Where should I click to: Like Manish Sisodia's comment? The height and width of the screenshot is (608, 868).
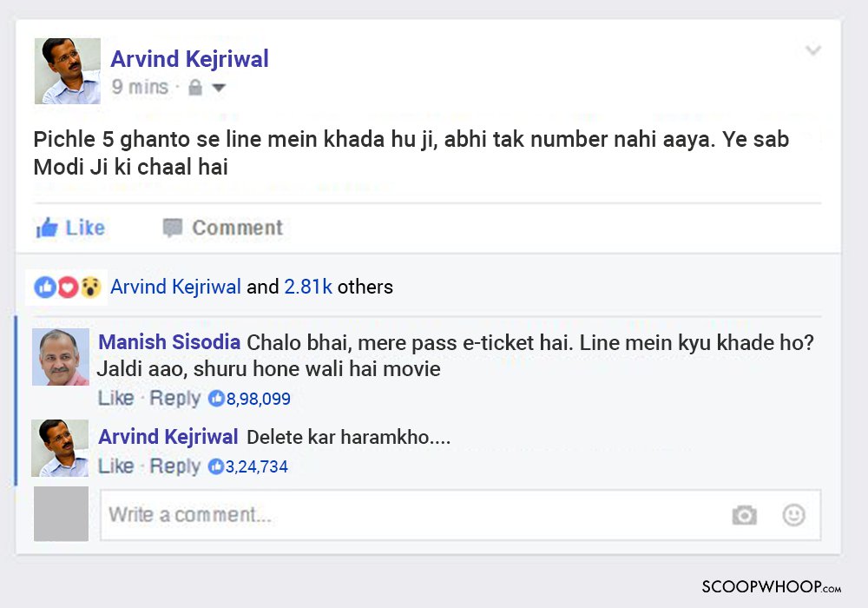pyautogui.click(x=114, y=398)
